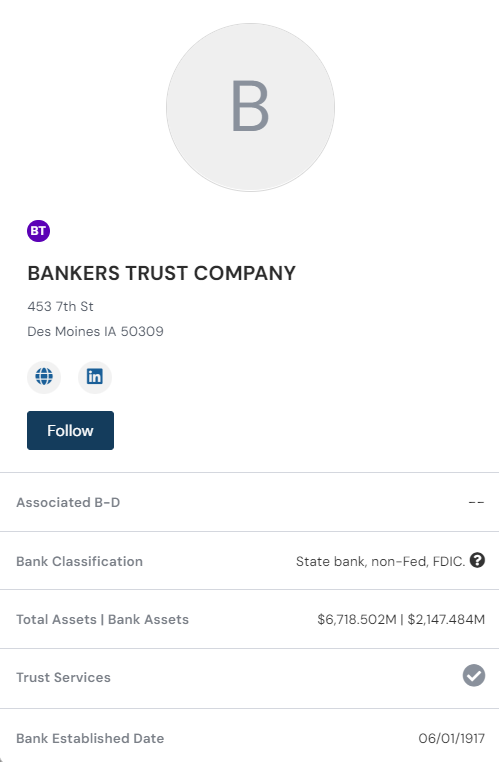Follow Bankers Trust Company
The height and width of the screenshot is (762, 499).
click(70, 431)
